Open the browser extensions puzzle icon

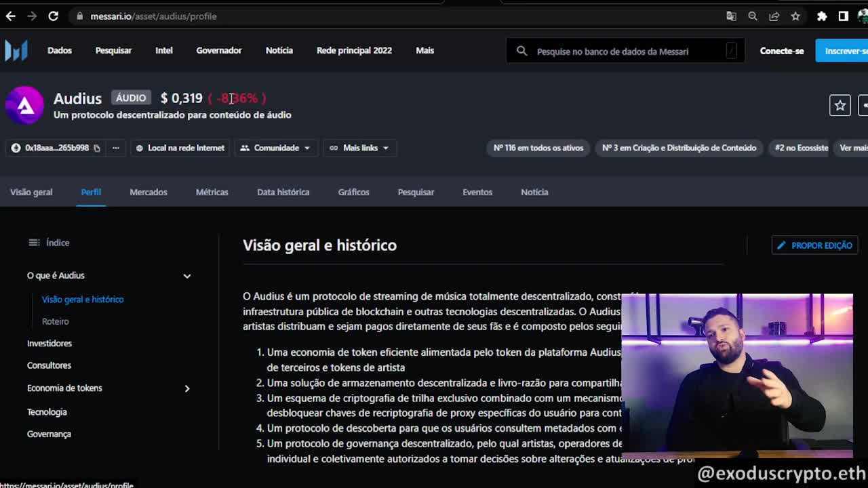click(822, 16)
